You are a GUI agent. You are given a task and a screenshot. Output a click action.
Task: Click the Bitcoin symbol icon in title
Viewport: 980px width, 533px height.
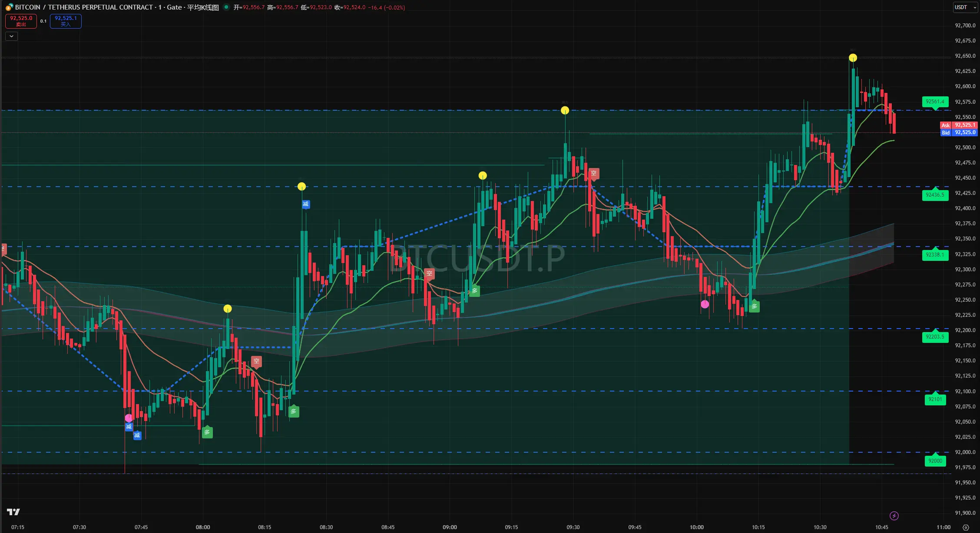[9, 7]
